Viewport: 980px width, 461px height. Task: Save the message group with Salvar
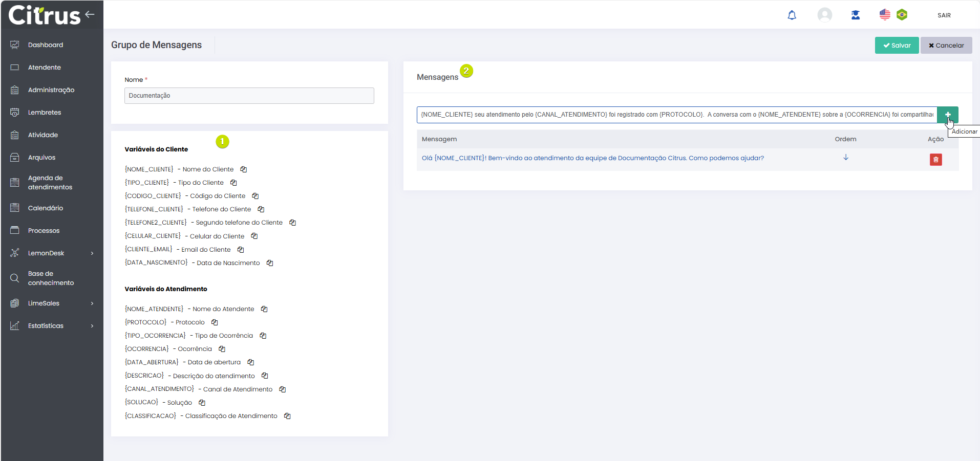click(897, 46)
